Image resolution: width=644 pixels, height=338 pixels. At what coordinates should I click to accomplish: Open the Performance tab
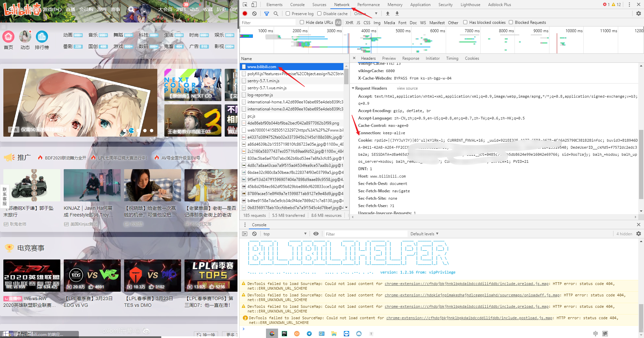pos(368,4)
